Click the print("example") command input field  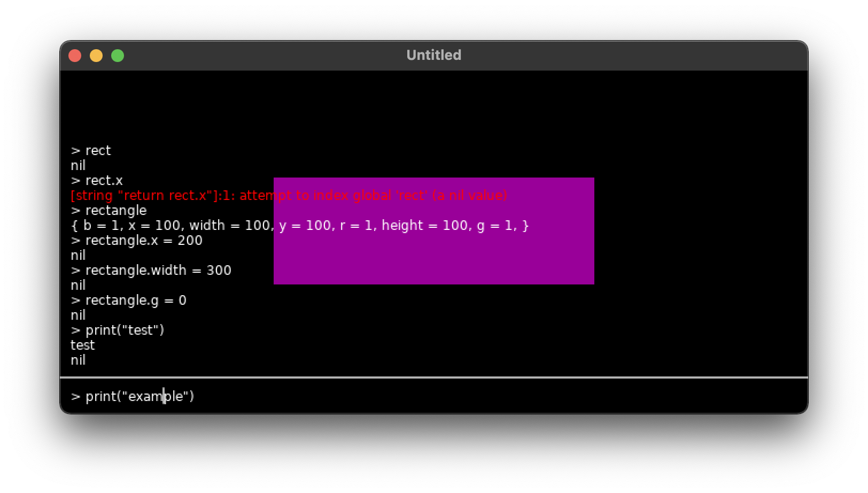433,396
